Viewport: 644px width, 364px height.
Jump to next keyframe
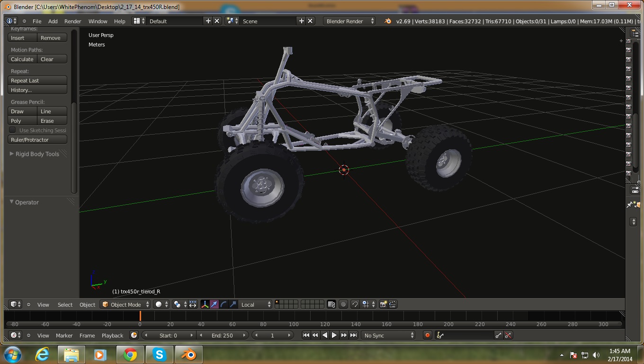pos(344,335)
